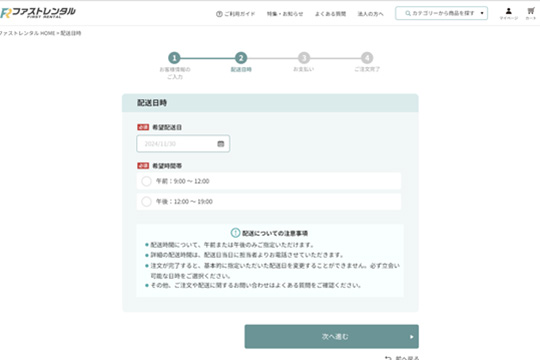Open マイページ user icon
Screen dimensions: 540x360
pyautogui.click(x=509, y=13)
